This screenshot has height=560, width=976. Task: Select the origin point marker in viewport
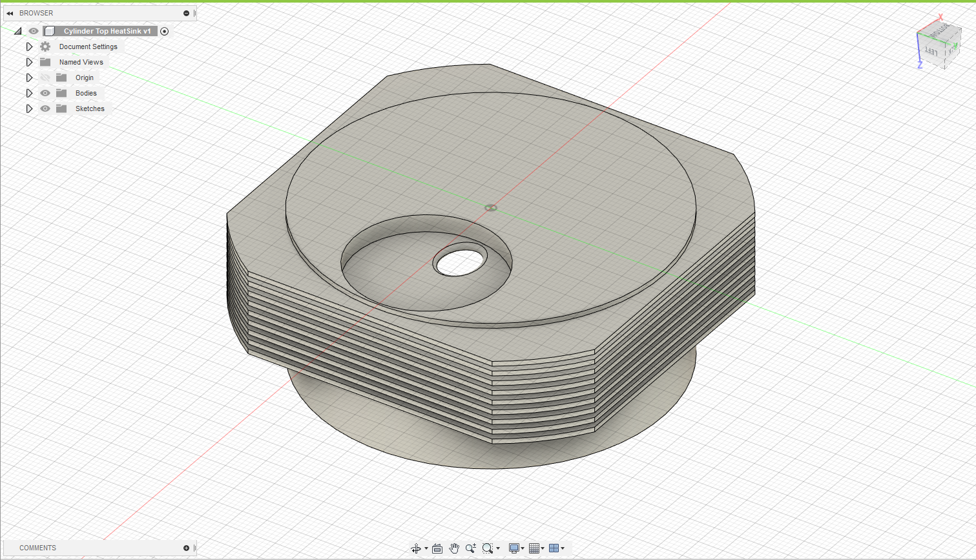pos(491,208)
